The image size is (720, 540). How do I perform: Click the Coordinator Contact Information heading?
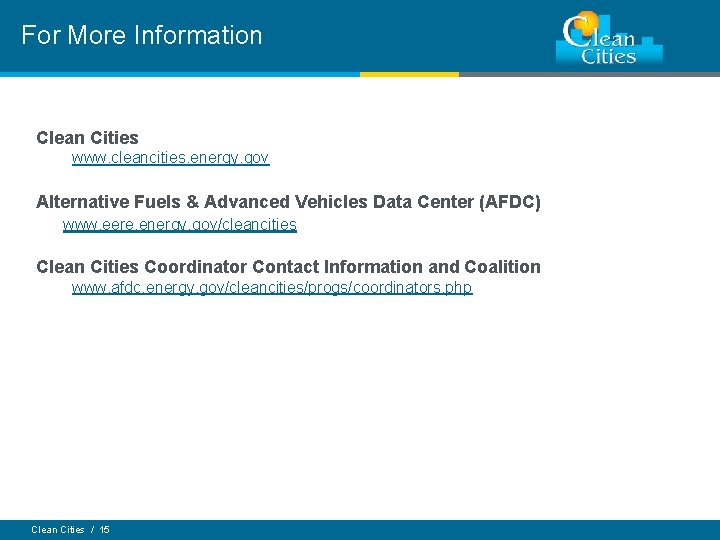288,267
